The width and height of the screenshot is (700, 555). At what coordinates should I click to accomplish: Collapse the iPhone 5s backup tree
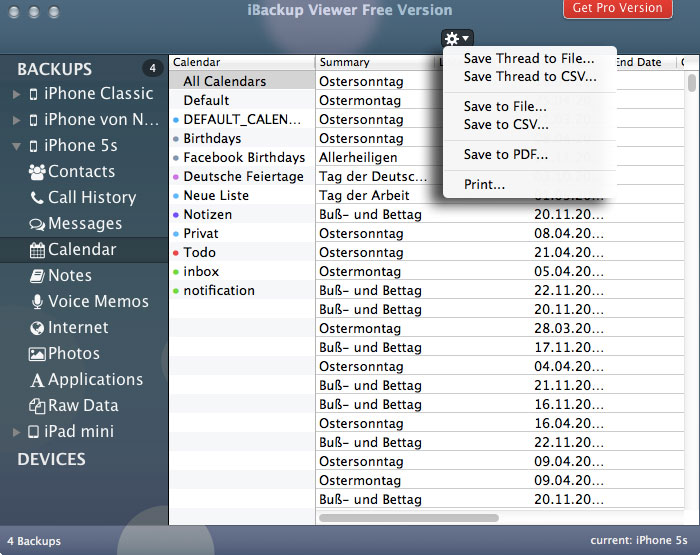[17, 146]
